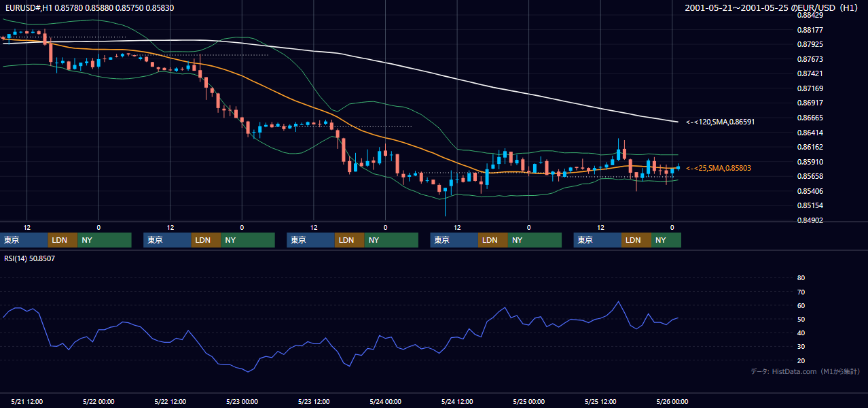
Task: Click the 2001-05-21～2001-05-25 EUR/USD (H1) chart title
Action: click(772, 7)
